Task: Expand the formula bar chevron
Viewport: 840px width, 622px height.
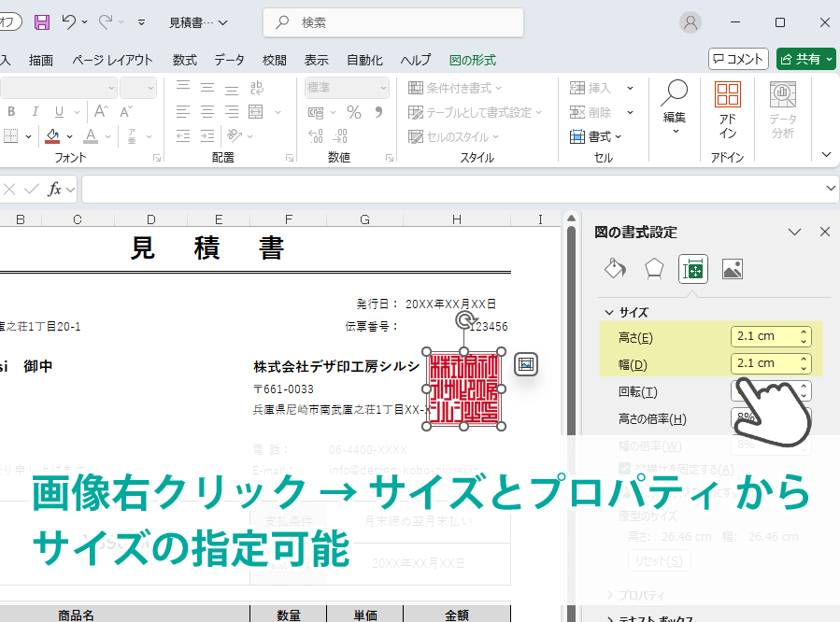Action: click(x=831, y=189)
